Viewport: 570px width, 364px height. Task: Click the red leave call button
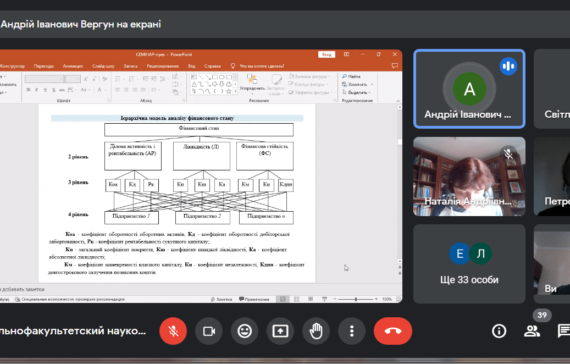393,331
